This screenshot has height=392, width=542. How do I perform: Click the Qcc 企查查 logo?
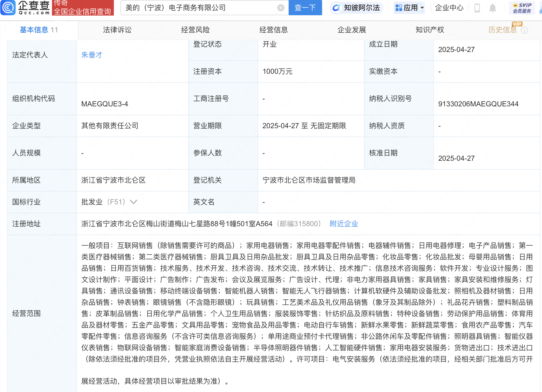(x=25, y=8)
